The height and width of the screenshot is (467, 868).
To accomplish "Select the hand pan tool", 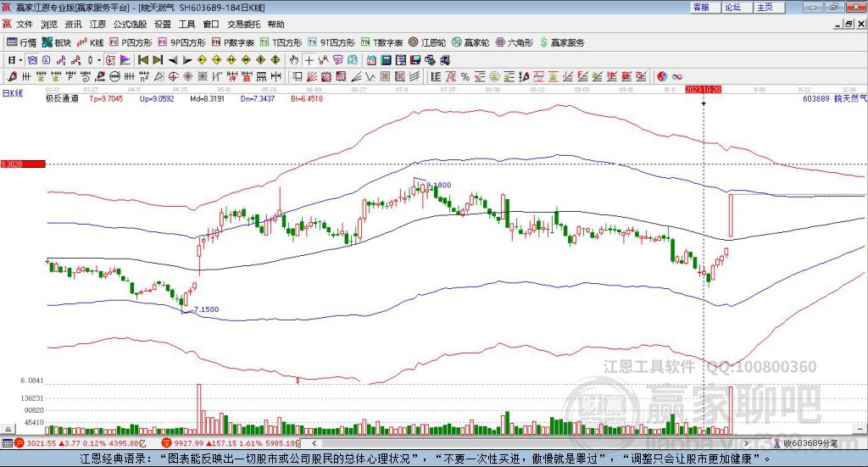I will pos(294,60).
